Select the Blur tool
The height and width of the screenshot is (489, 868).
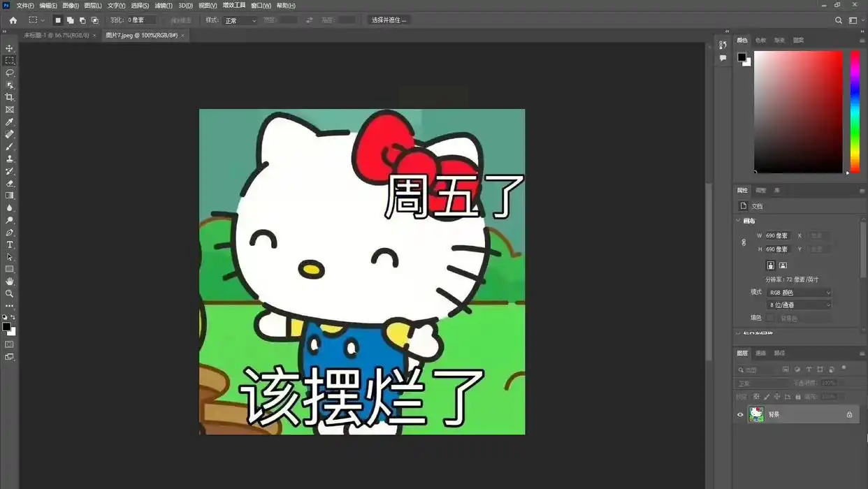click(x=10, y=208)
